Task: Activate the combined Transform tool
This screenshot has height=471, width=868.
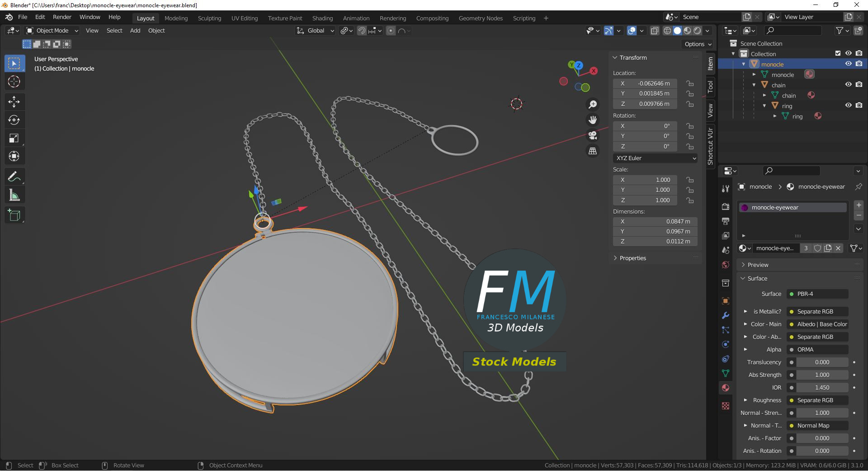Action: point(14,156)
